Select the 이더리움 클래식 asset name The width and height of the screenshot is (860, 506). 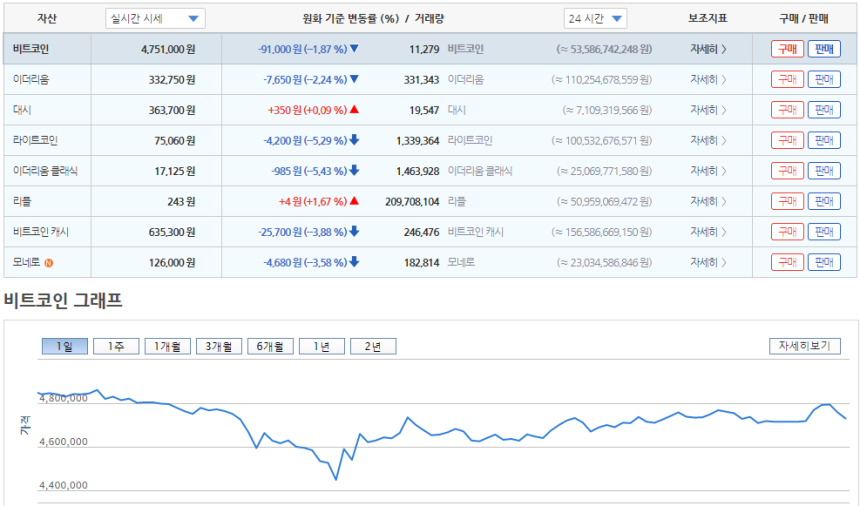point(45,171)
